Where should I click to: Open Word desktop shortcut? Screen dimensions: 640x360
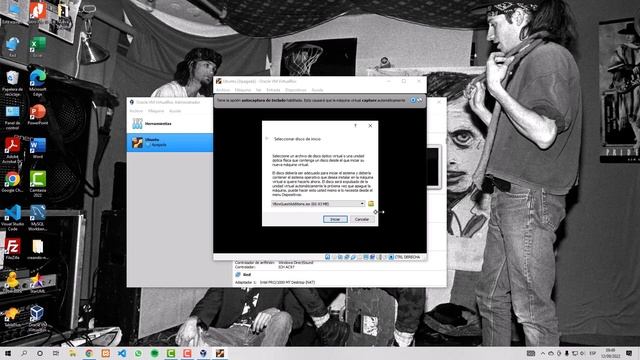point(38,148)
